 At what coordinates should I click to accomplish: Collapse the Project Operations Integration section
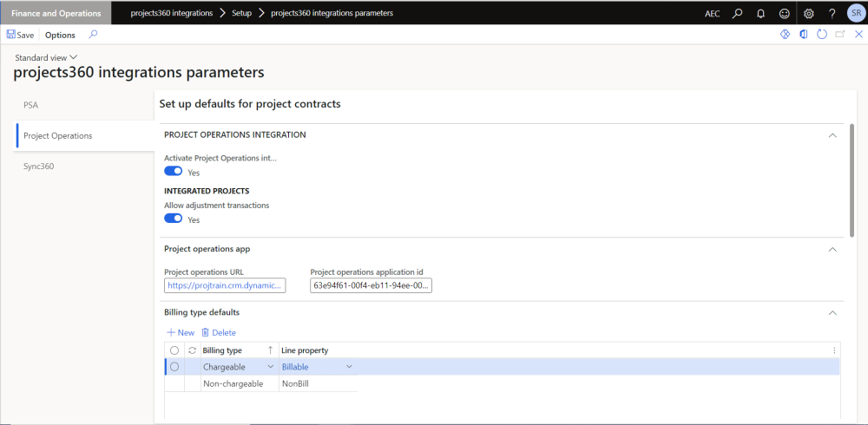click(832, 135)
